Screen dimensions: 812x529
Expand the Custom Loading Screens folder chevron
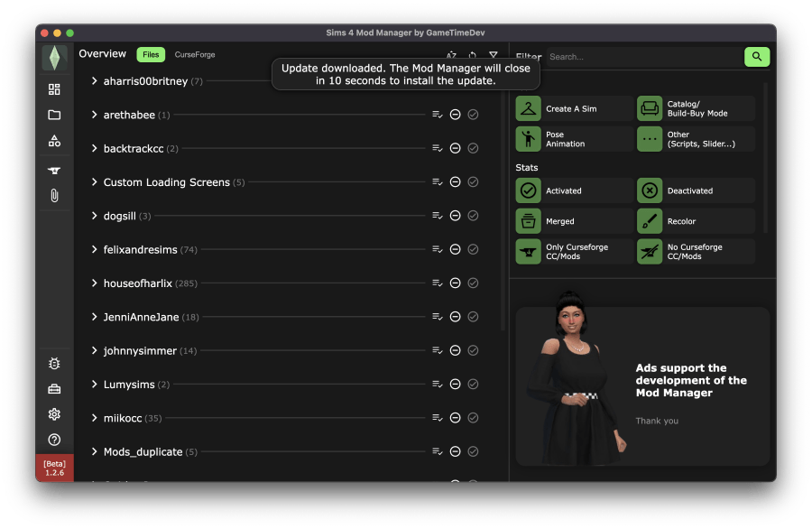(x=94, y=181)
